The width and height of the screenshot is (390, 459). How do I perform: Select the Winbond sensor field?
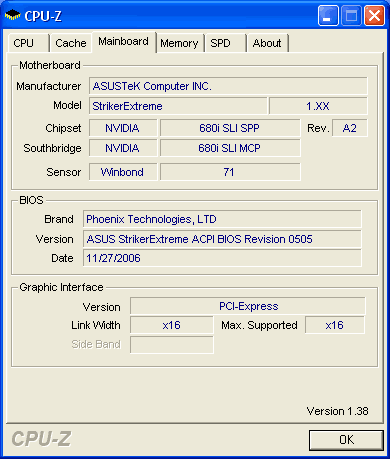tap(123, 172)
